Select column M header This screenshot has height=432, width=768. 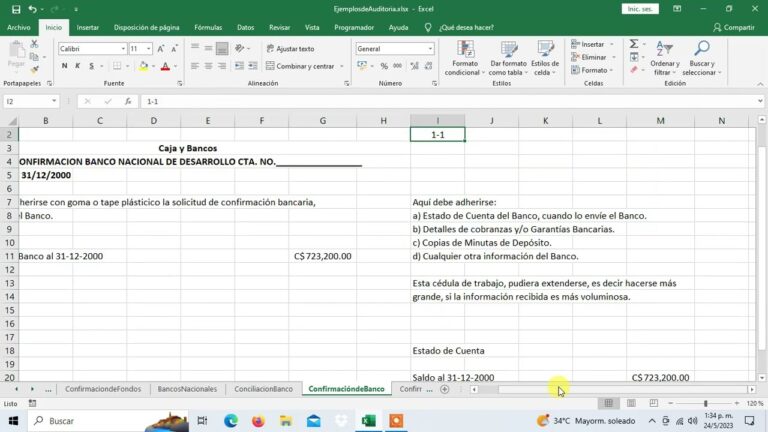point(660,120)
